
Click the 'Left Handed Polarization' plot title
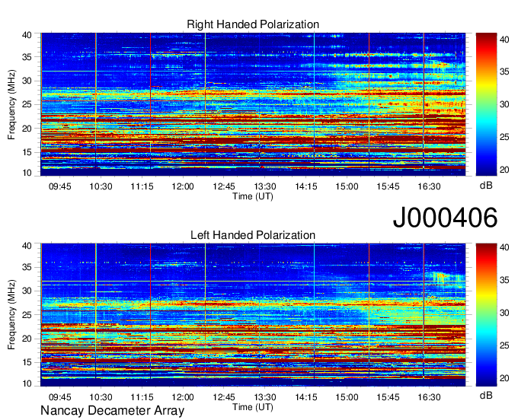(x=253, y=235)
